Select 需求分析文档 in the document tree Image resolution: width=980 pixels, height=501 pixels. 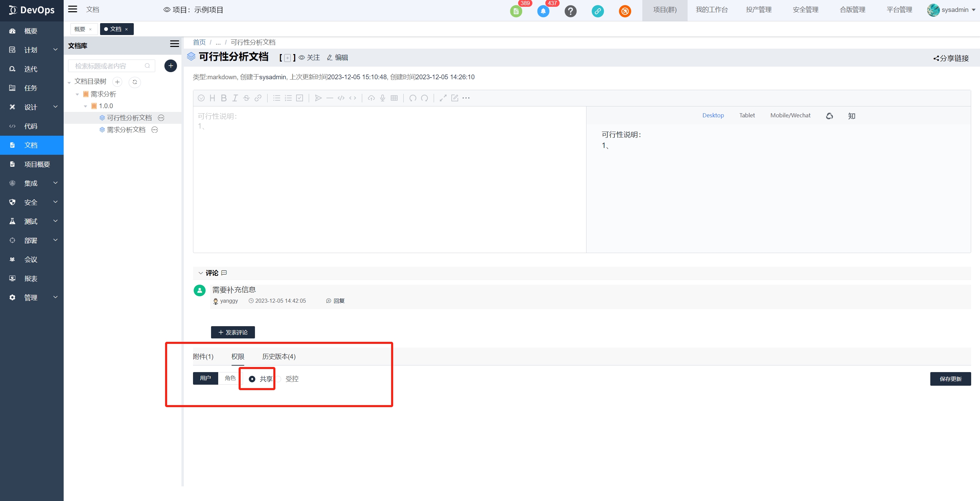[126, 130]
